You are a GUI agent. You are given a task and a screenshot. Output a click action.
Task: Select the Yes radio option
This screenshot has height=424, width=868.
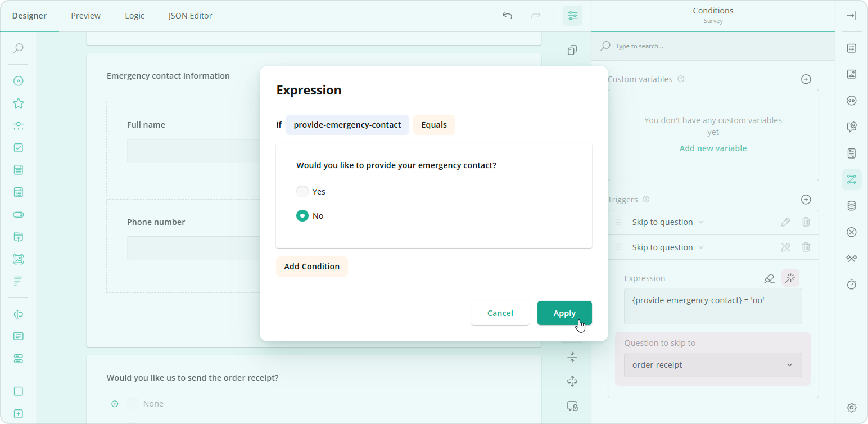302,191
